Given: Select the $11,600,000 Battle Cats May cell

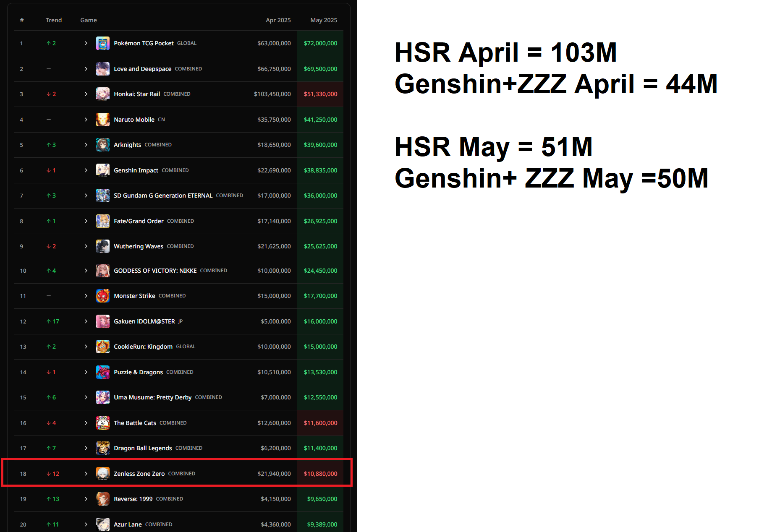Looking at the screenshot, I should coord(321,423).
